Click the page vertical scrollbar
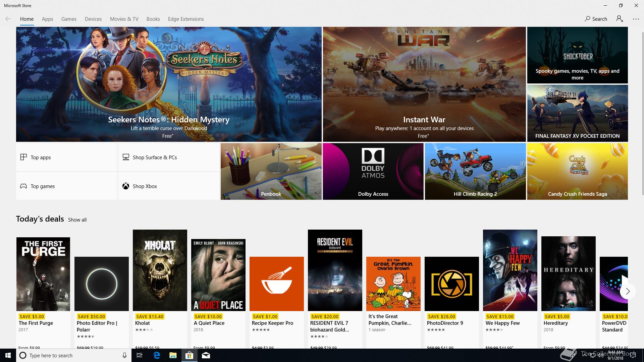Image resolution: width=644 pixels, height=362 pixels. (x=642, y=114)
